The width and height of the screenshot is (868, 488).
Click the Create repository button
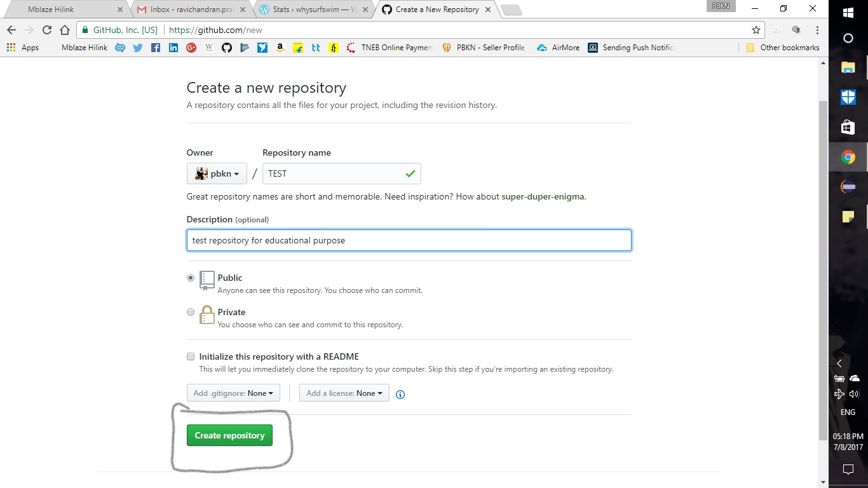click(x=229, y=435)
